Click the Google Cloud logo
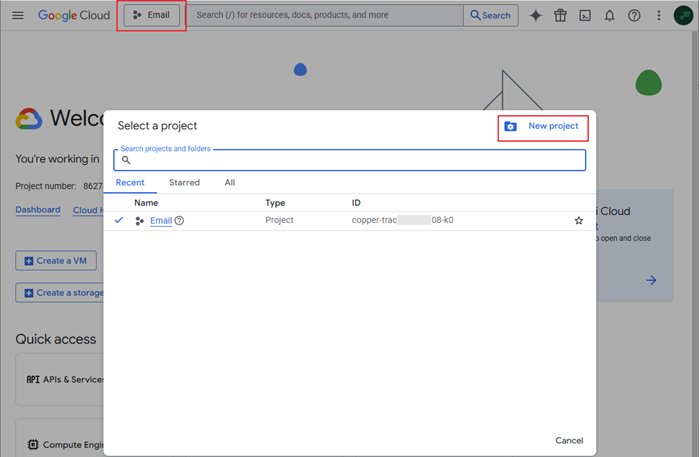This screenshot has width=699, height=457. pyautogui.click(x=74, y=15)
